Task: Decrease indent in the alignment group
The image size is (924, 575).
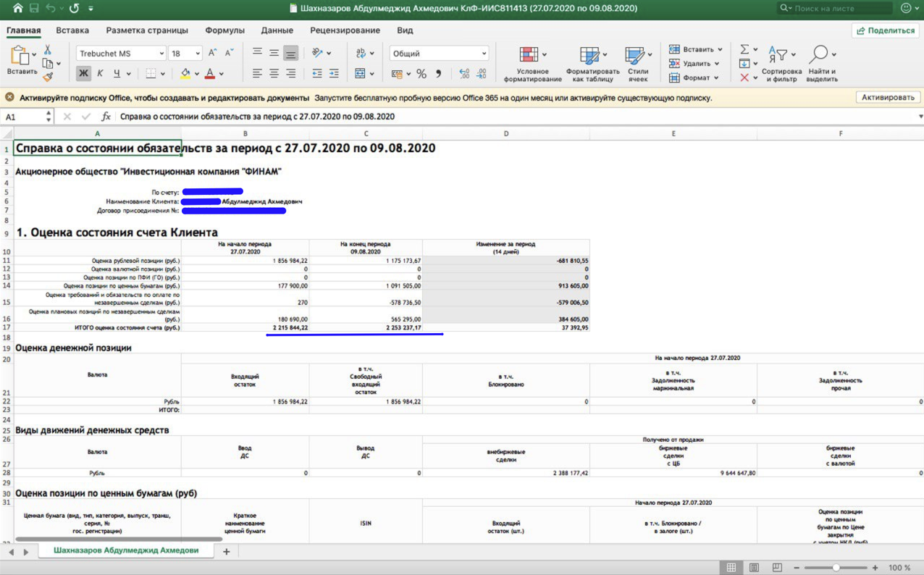Action: (316, 73)
